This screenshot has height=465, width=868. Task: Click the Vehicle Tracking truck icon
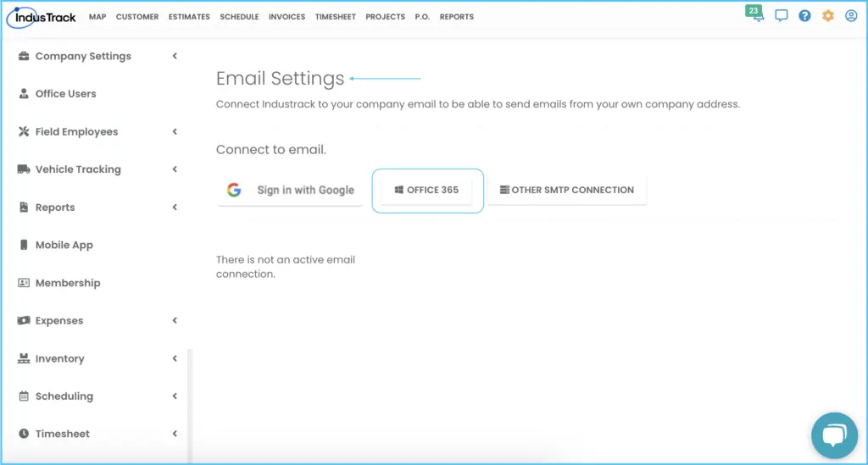pyautogui.click(x=23, y=169)
